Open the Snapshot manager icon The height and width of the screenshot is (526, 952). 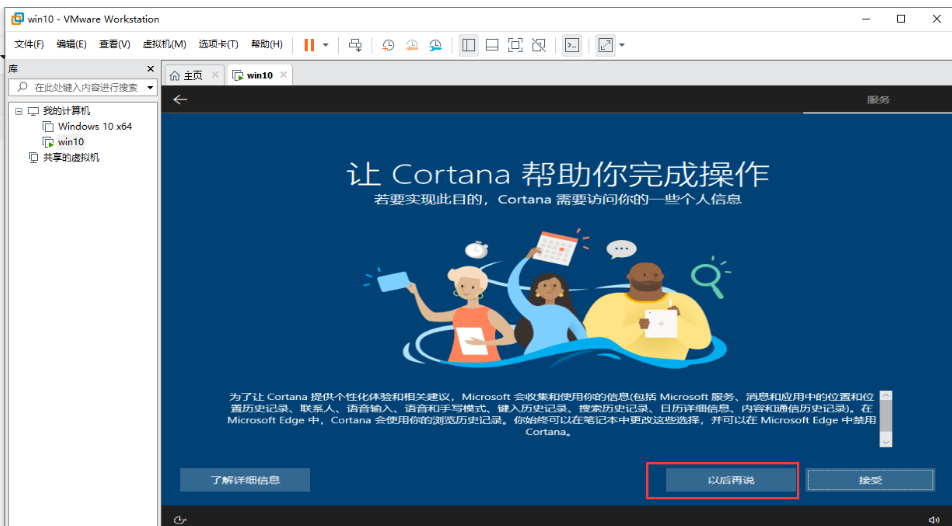click(435, 45)
